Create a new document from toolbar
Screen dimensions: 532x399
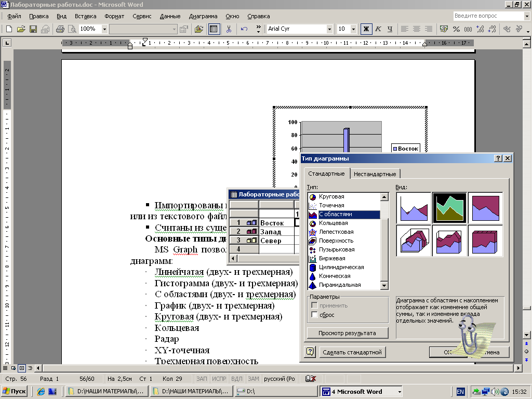tap(9, 29)
